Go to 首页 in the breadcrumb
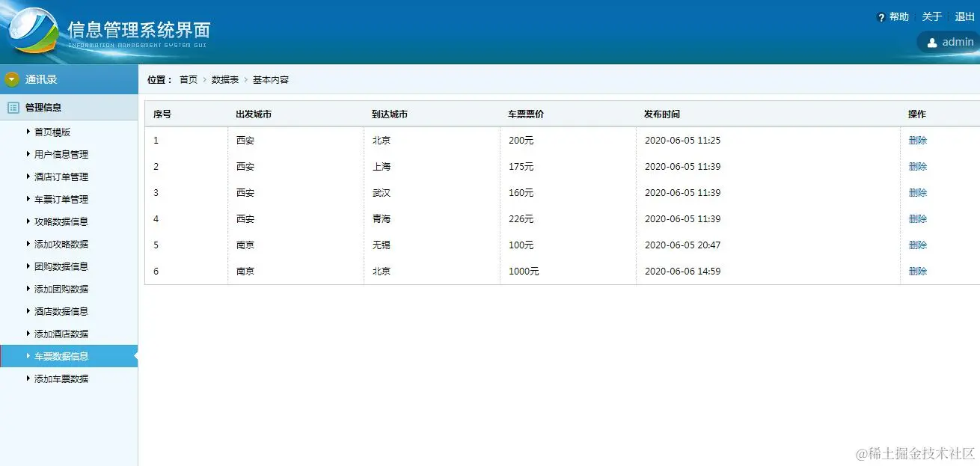980x466 pixels. coord(189,80)
